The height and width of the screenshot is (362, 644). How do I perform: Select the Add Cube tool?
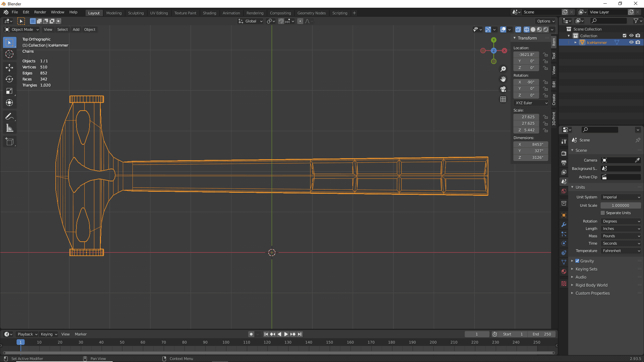pyautogui.click(x=9, y=142)
